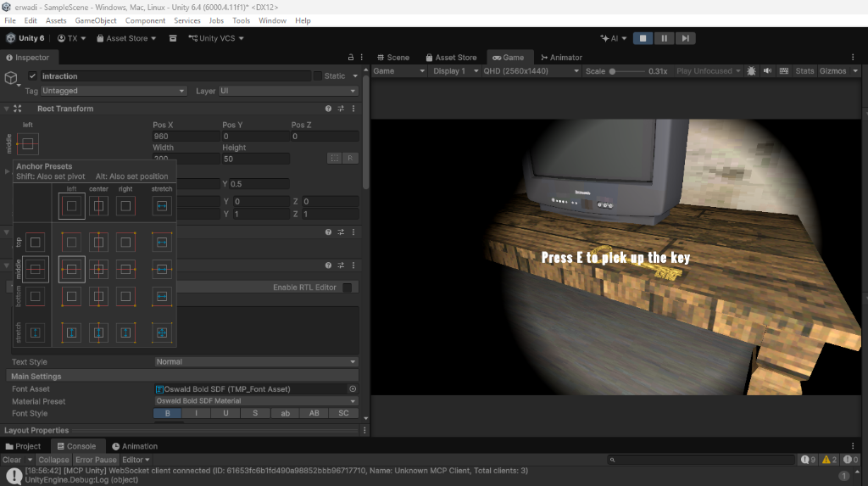Select bottom center stretch vertical anchor preset

[98, 332]
